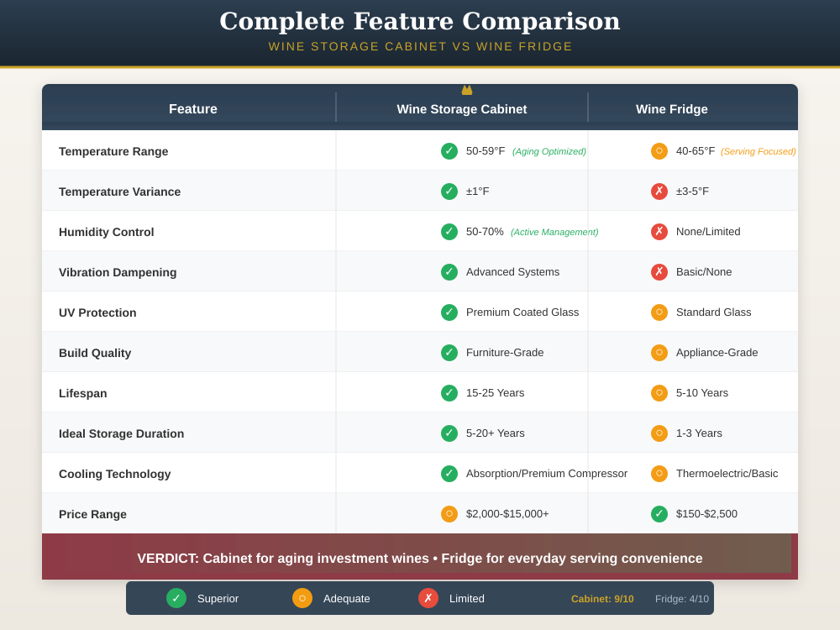Select the Wine Storage Cabinet column header

(x=462, y=109)
